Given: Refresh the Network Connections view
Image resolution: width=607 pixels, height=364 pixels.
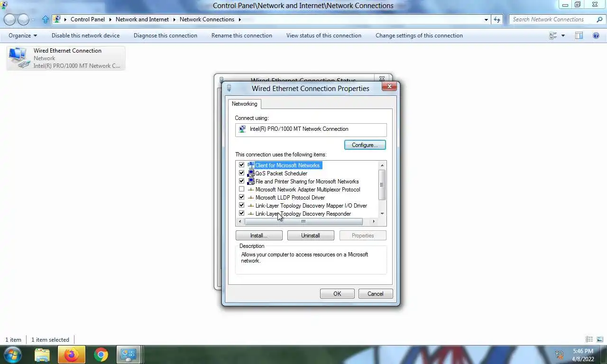Looking at the screenshot, I should pyautogui.click(x=497, y=19).
